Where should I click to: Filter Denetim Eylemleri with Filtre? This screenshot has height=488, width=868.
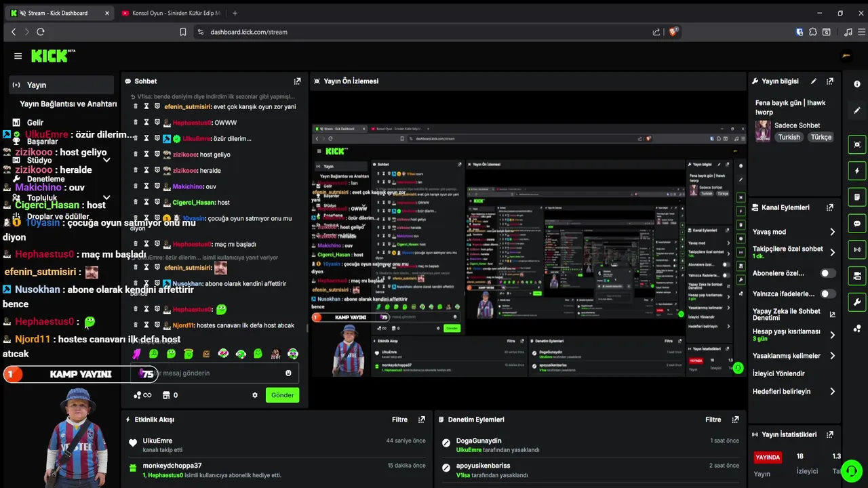713,420
